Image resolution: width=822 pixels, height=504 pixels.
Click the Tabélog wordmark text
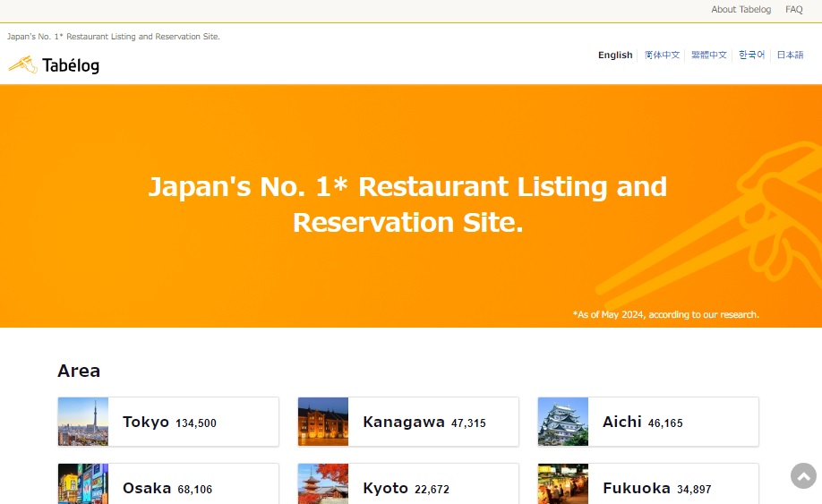(x=71, y=65)
